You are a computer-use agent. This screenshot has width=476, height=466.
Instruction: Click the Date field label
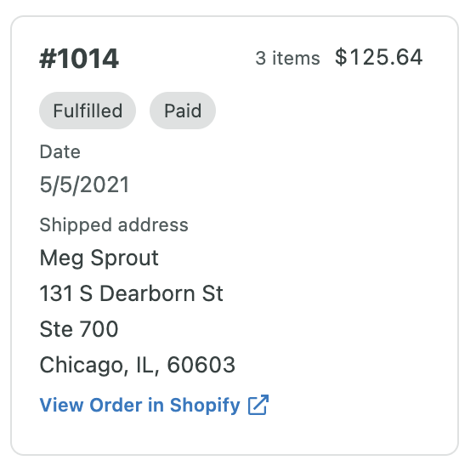(60, 151)
